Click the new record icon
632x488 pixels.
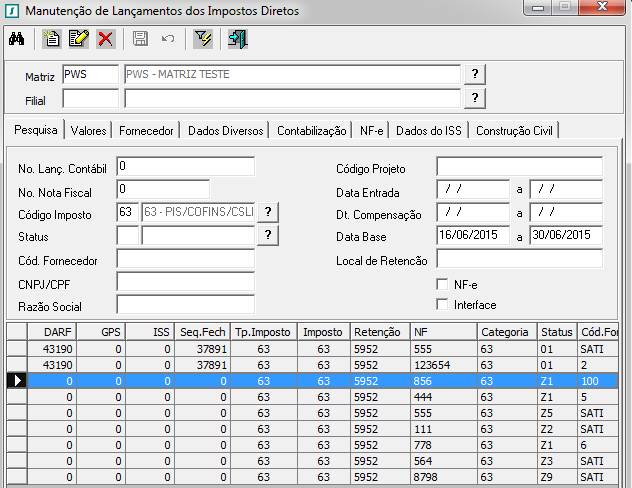coord(53,39)
